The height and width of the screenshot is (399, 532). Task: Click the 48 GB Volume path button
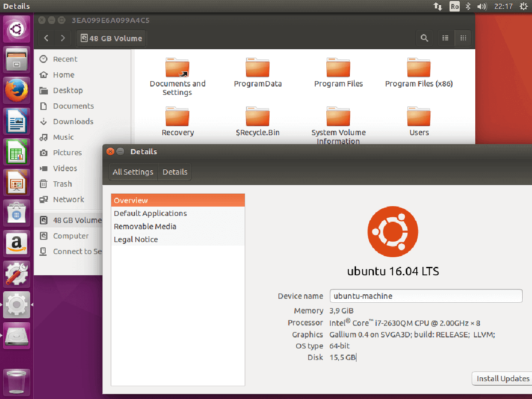(111, 38)
